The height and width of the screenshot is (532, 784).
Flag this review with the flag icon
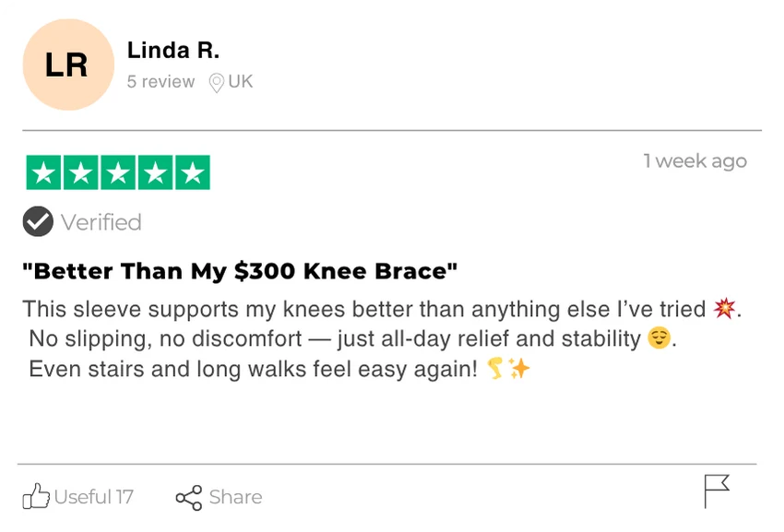[x=717, y=491]
